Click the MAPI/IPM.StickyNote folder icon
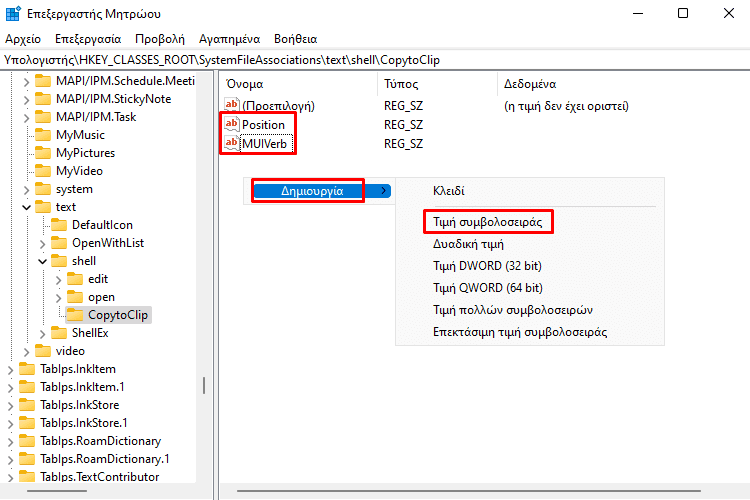 click(43, 99)
